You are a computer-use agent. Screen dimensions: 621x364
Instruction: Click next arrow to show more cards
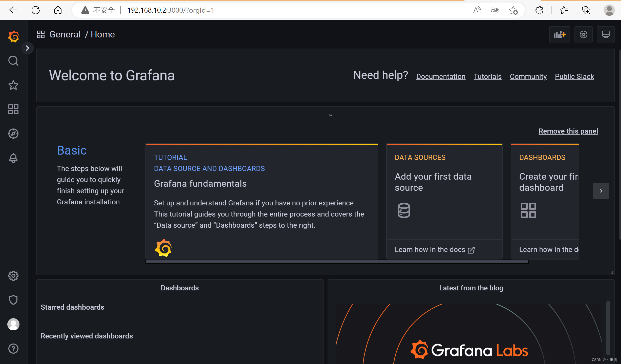601,190
